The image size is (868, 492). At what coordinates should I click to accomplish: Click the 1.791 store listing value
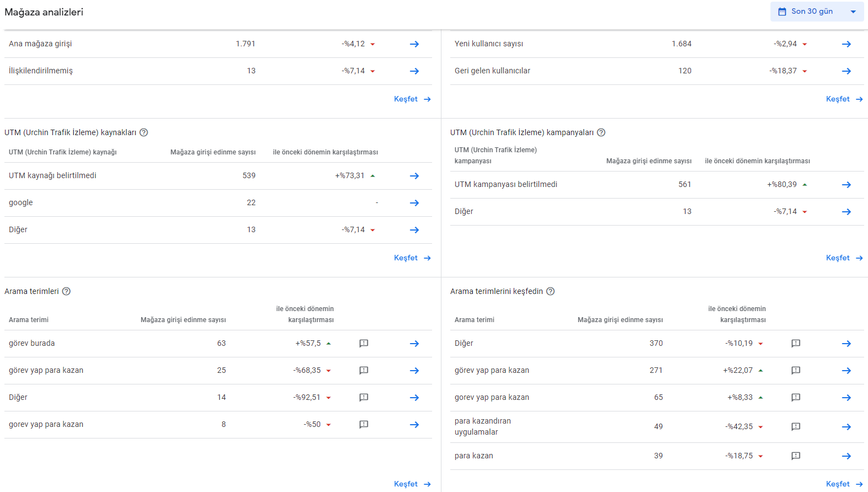pyautogui.click(x=246, y=44)
